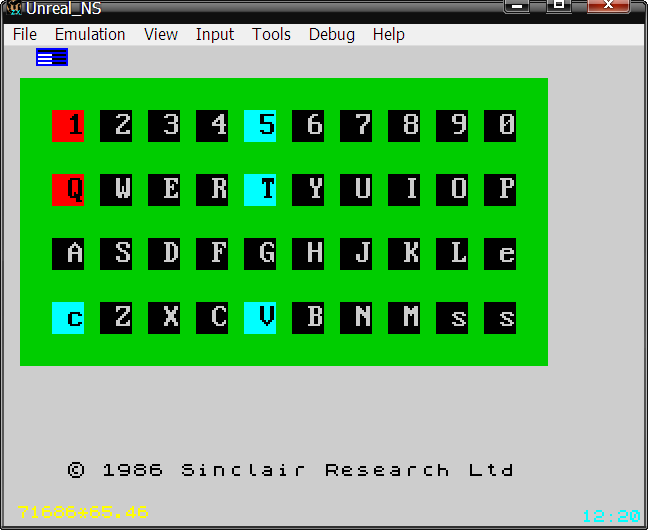Click the cyan 12:20 clock
This screenshot has height=530, width=648.
click(612, 516)
